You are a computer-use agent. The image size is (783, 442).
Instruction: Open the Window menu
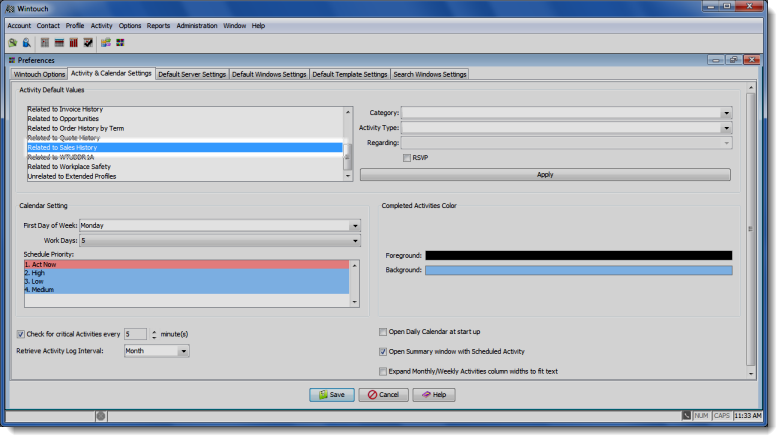click(235, 25)
